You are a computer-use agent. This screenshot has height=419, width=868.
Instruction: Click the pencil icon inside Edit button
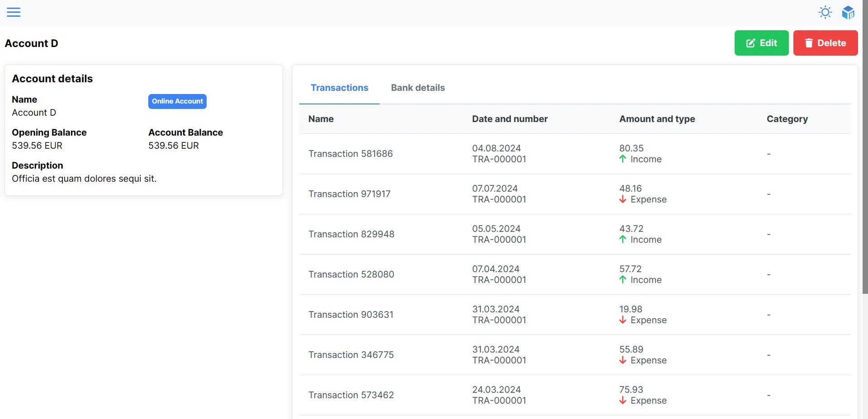750,43
